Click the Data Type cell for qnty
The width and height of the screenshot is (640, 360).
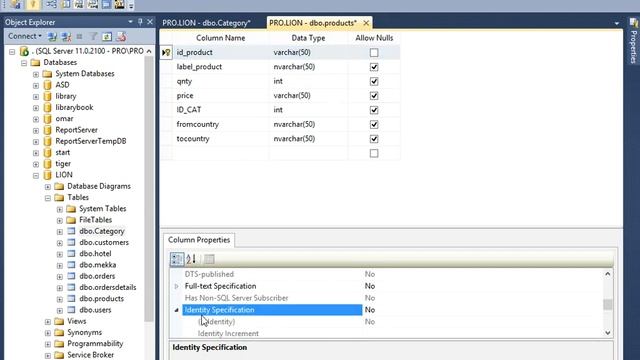click(x=308, y=81)
